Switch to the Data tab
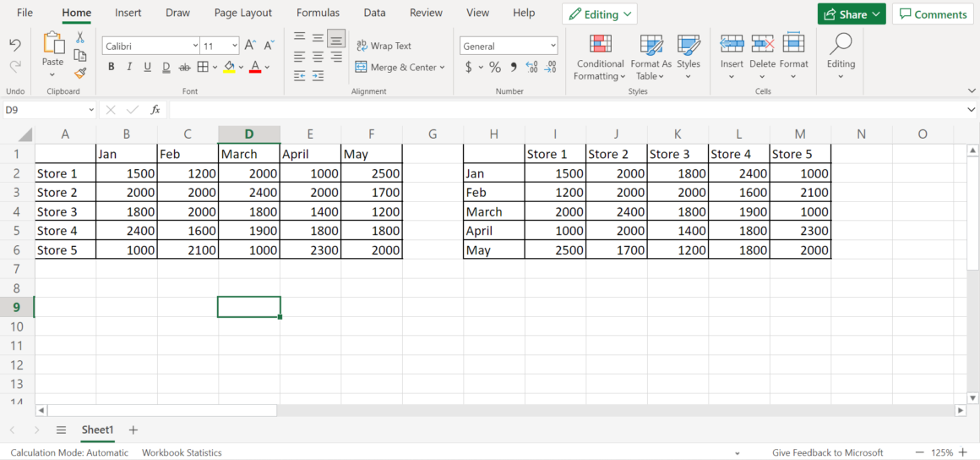 (x=374, y=13)
